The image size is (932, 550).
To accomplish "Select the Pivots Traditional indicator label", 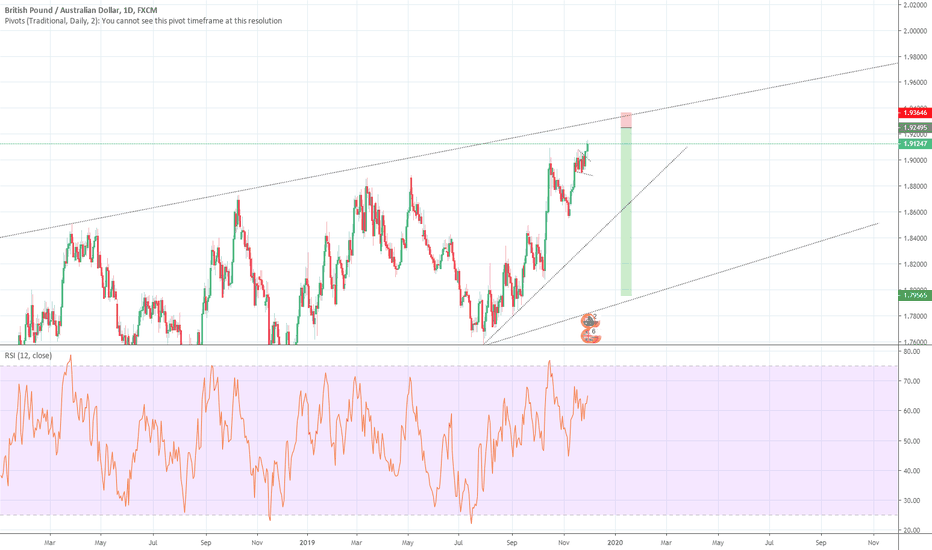I will pyautogui.click(x=140, y=21).
